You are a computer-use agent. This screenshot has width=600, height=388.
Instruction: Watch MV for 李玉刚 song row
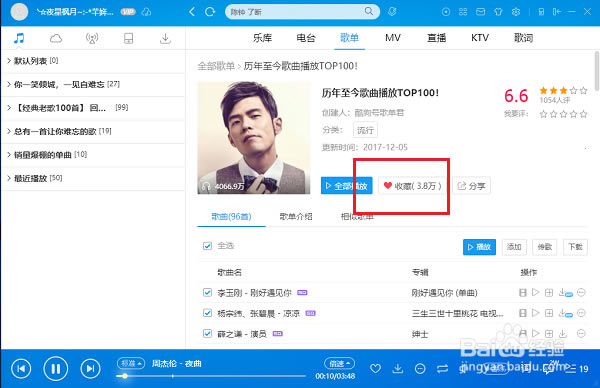tap(523, 293)
